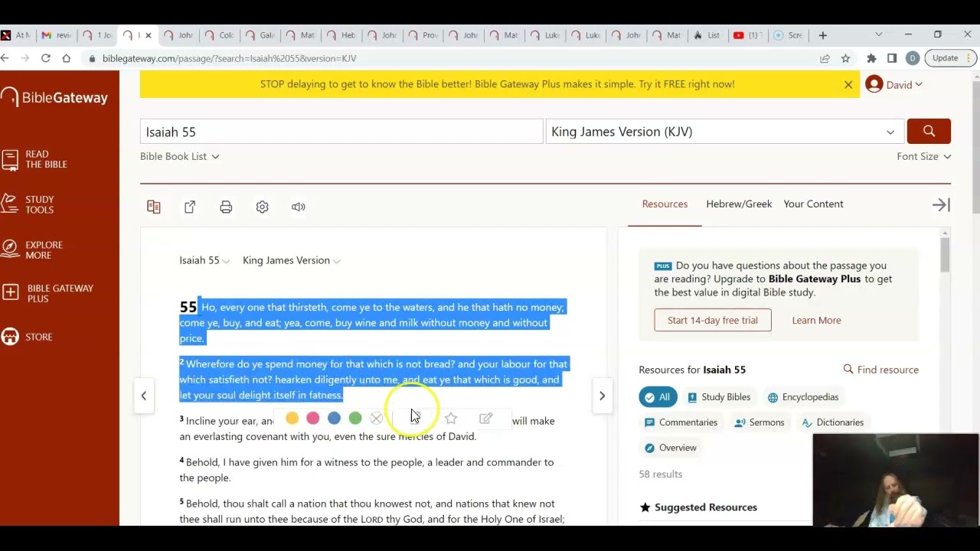Click the Learn More link
Viewport: 980px width, 551px height.
[x=816, y=320]
